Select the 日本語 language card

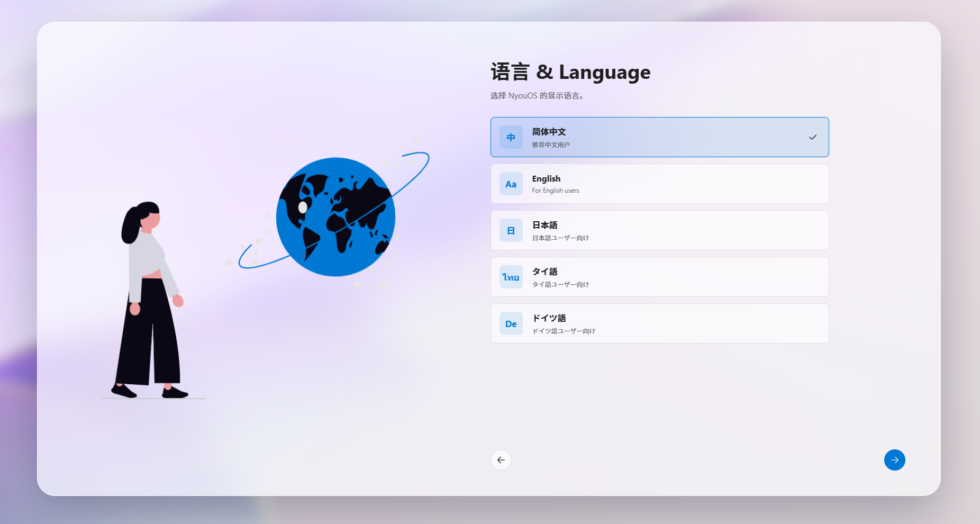(x=659, y=230)
